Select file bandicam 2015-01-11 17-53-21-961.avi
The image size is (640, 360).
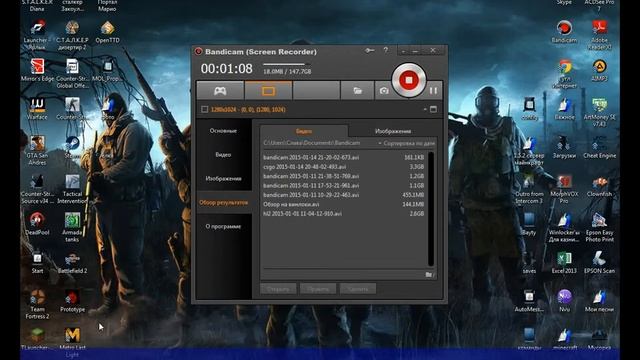(344, 185)
